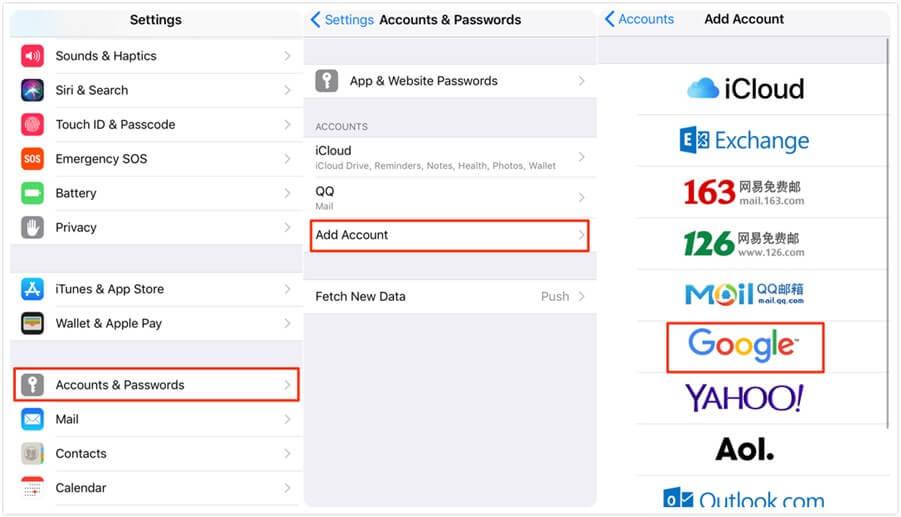
Task: Pick Yahoo as the account provider
Action: coord(744,398)
